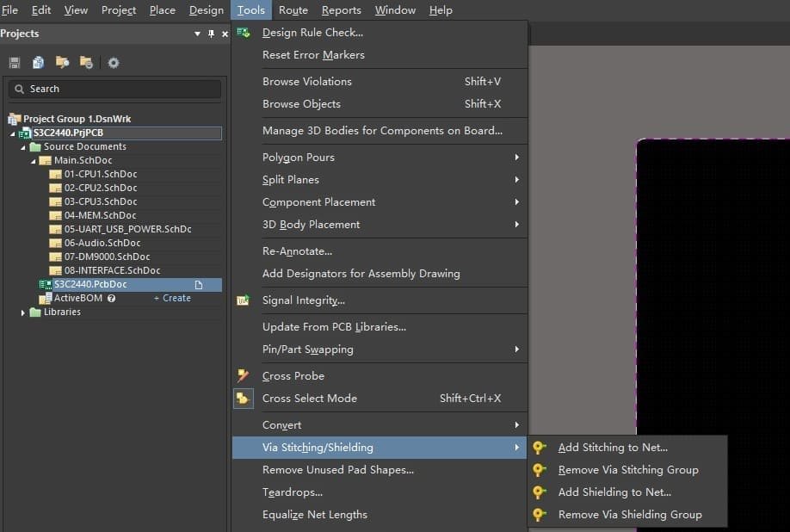790x532 pixels.
Task: Click the copy documents icon in Projects toolbar
Action: click(x=38, y=63)
